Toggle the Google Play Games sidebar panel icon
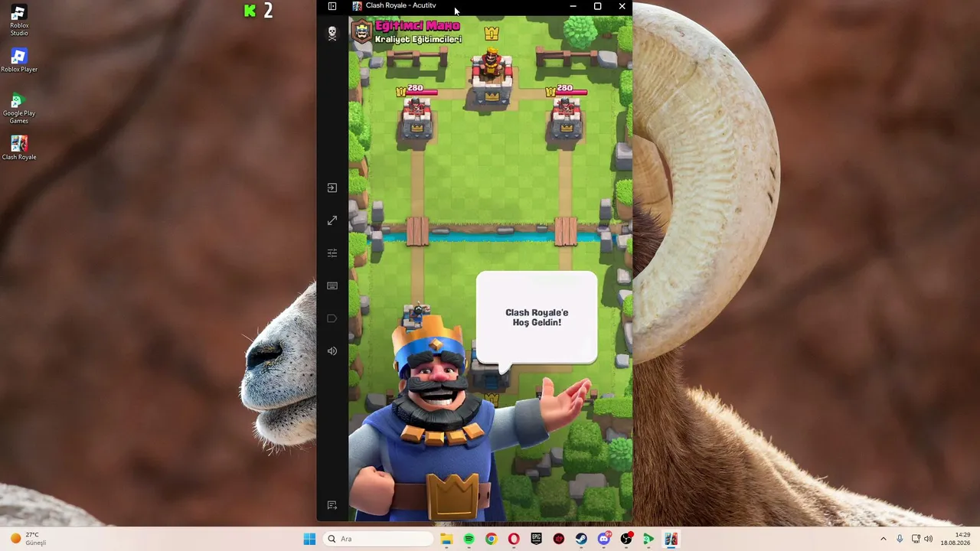The width and height of the screenshot is (980, 551). [332, 6]
